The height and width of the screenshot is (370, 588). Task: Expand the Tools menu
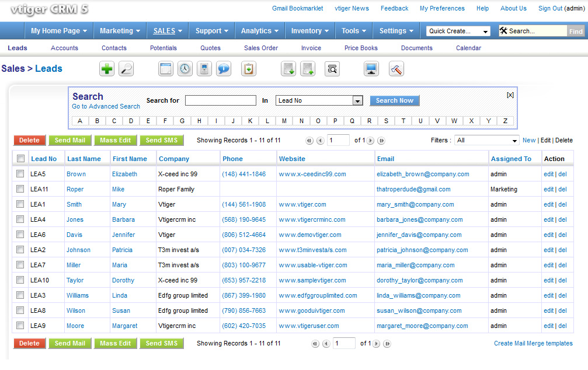point(354,31)
